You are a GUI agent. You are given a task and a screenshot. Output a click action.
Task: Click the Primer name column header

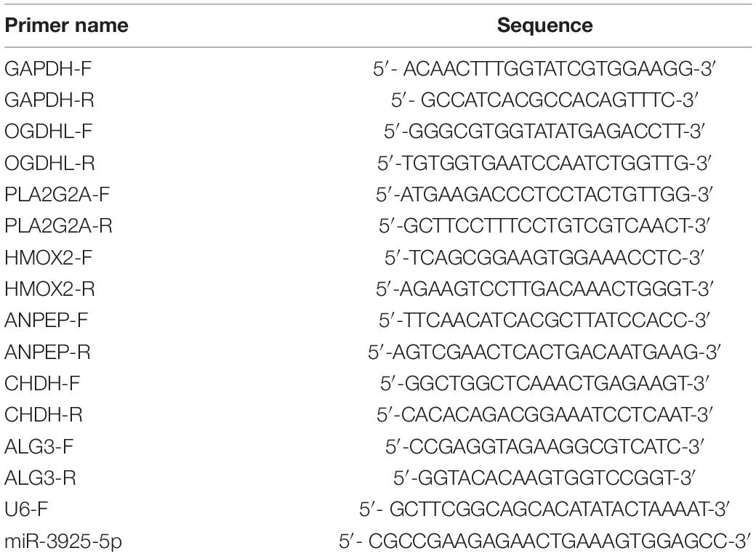(x=66, y=26)
